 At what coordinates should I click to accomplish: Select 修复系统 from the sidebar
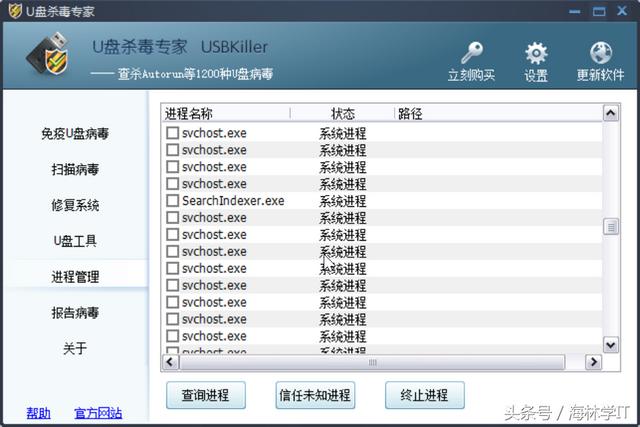point(75,205)
